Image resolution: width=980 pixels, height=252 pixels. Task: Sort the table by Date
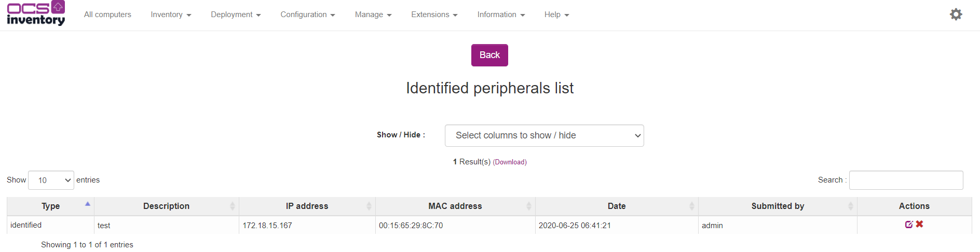616,206
